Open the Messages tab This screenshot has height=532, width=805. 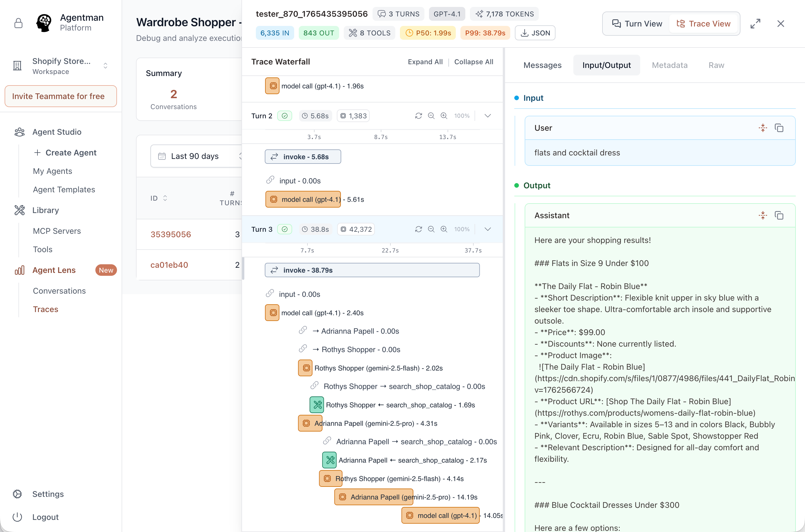[542, 65]
